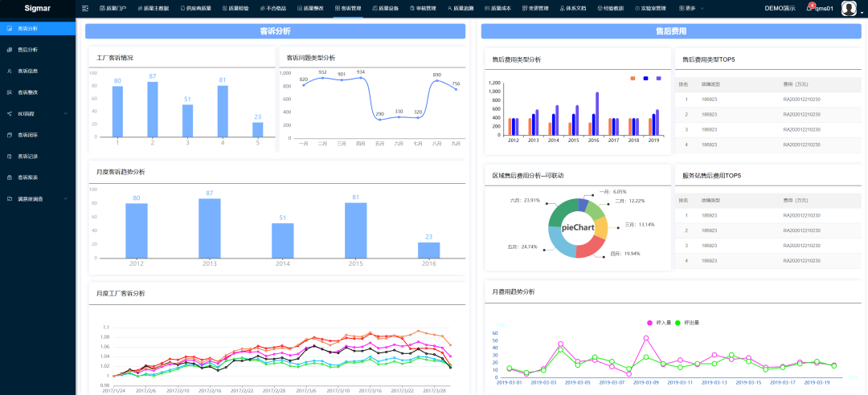The width and height of the screenshot is (868, 395).
Task: Open the 客诉管理 top menu tab
Action: coord(348,8)
